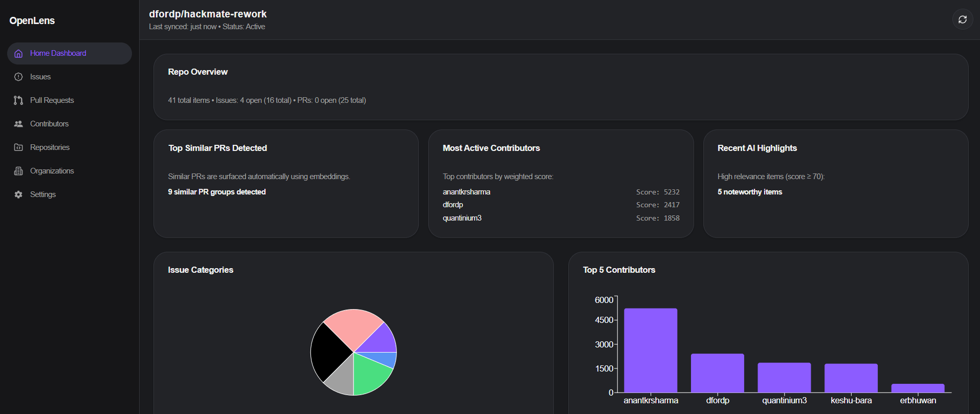Click the Repositories folder icon

(18, 147)
